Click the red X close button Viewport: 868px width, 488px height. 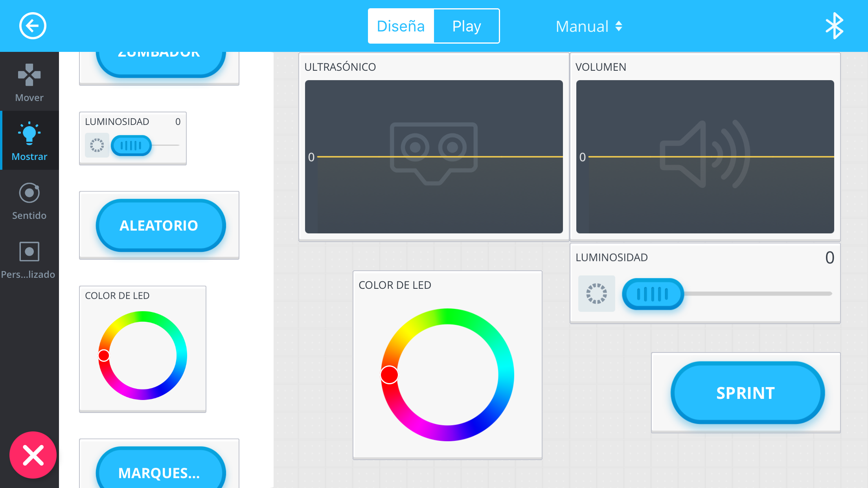[33, 455]
